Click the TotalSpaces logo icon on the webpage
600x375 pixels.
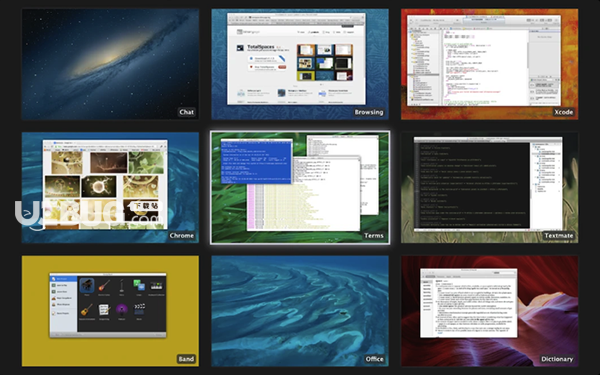(x=240, y=48)
